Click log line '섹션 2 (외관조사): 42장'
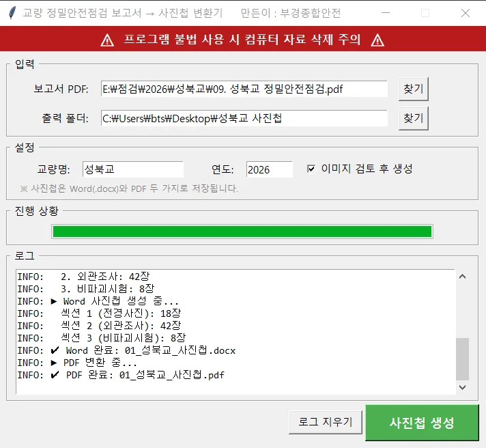The height and width of the screenshot is (448, 486). [99, 326]
